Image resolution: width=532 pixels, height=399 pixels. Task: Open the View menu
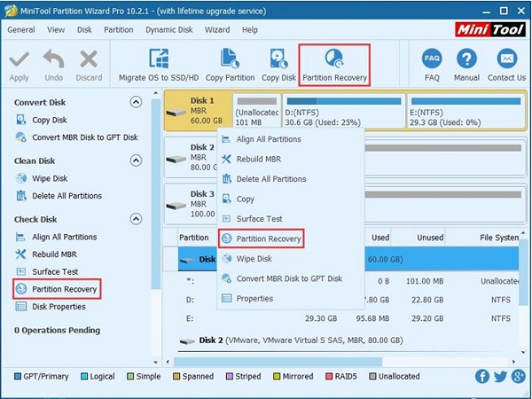click(56, 30)
